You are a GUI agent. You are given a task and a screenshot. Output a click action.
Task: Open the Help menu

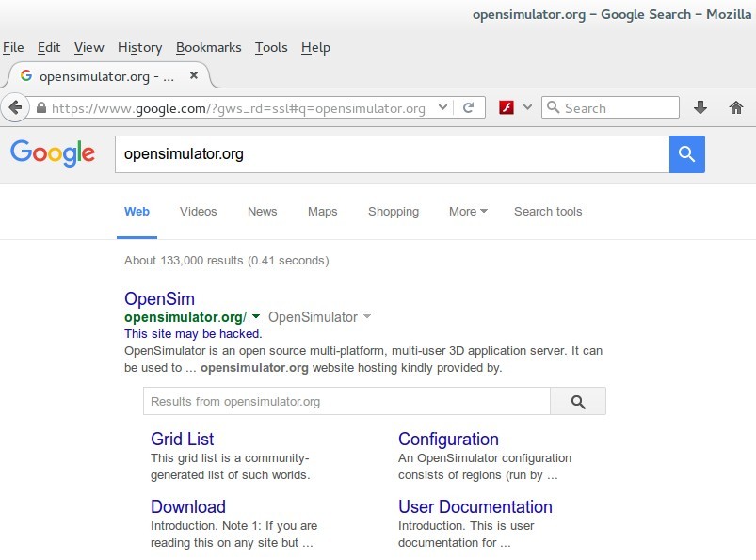(x=315, y=47)
